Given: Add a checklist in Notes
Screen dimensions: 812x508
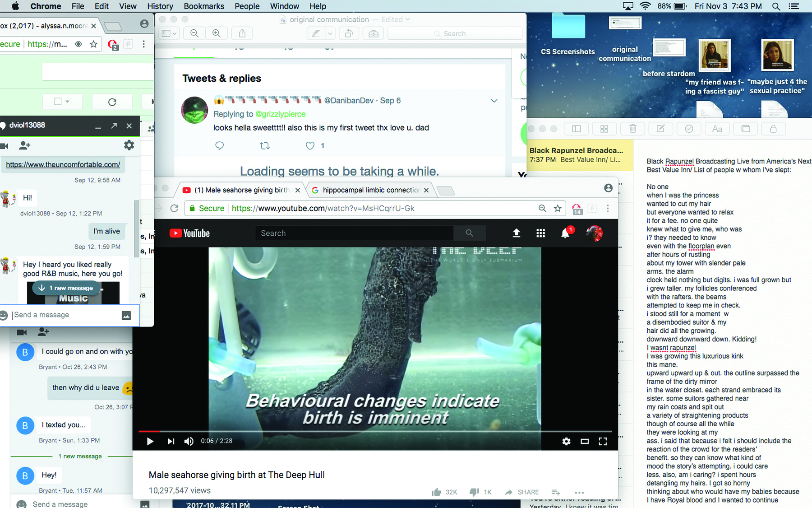Looking at the screenshot, I should pos(689,129).
